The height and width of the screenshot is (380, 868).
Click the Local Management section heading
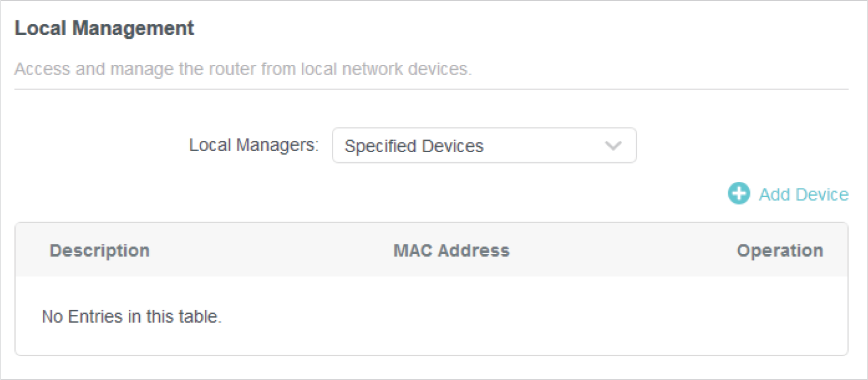click(x=104, y=29)
